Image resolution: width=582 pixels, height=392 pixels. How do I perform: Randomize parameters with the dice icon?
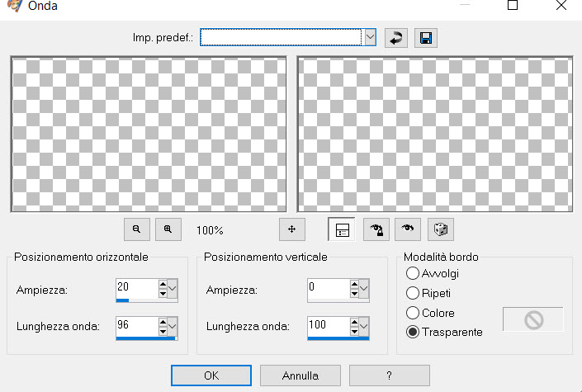pos(441,229)
